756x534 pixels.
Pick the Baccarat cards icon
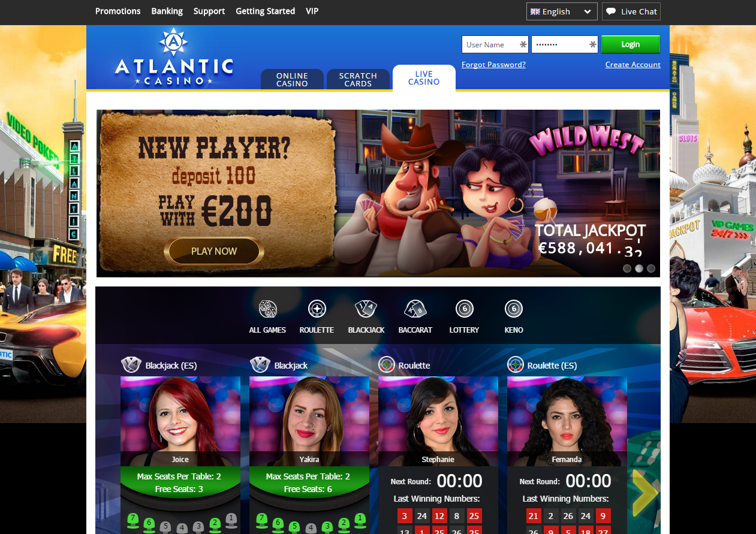tap(415, 309)
